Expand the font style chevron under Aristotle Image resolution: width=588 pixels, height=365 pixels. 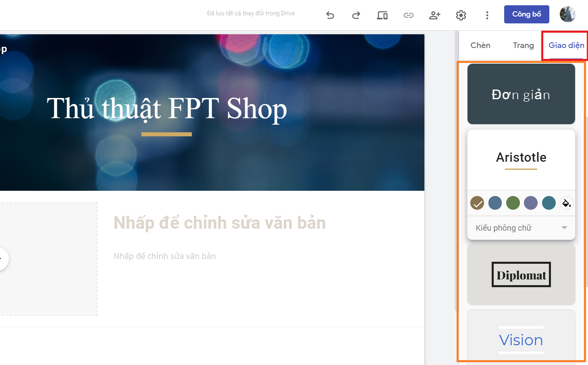coord(564,227)
